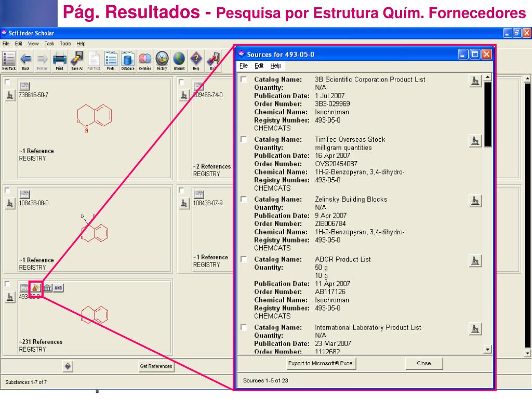
Task: Open substance detail microscope for 209466-74-0
Action: pyautogui.click(x=184, y=96)
